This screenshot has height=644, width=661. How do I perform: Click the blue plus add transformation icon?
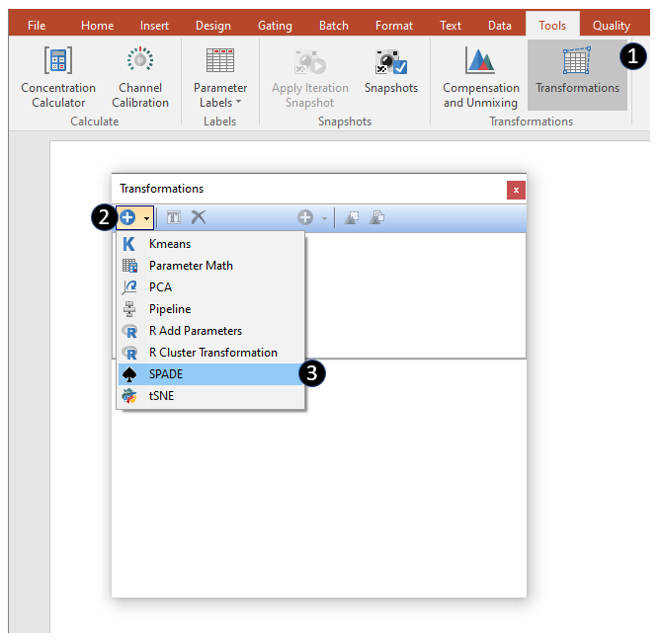point(127,217)
